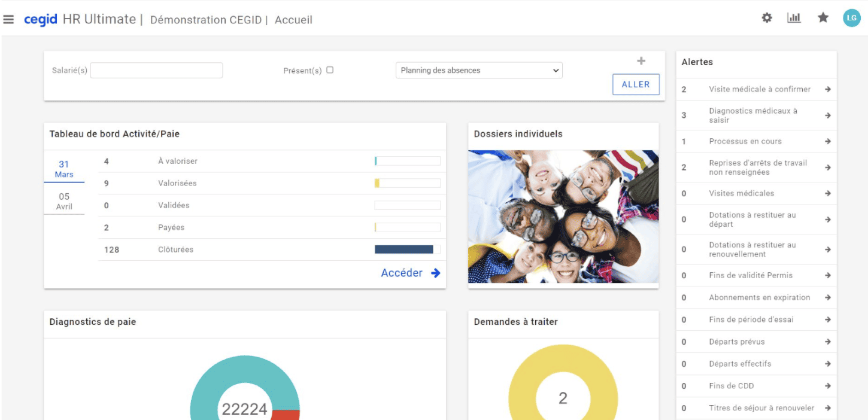Screen dimensions: 868x420
Task: Click arrow next to Visite médicale à confirmer
Action: coord(827,89)
